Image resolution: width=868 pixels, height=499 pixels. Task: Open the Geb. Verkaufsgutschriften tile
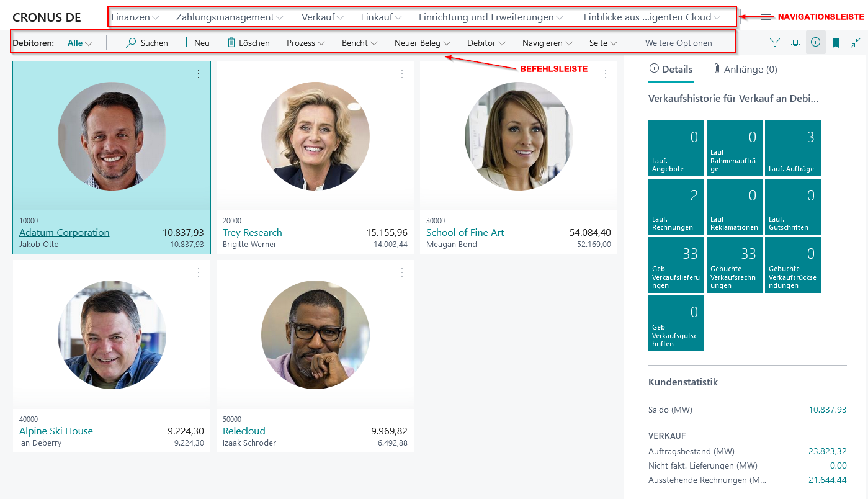(x=676, y=323)
